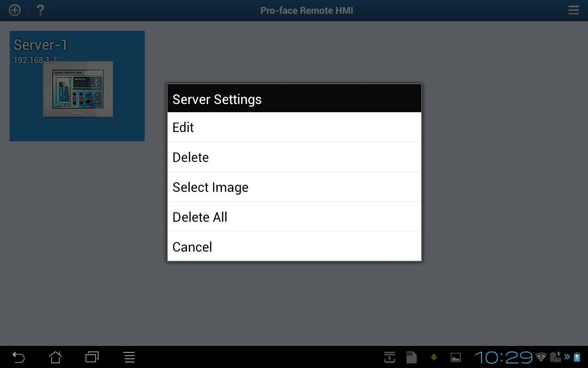Tap the Android home button
Screen dimensions: 588x368
pyautogui.click(x=56, y=357)
